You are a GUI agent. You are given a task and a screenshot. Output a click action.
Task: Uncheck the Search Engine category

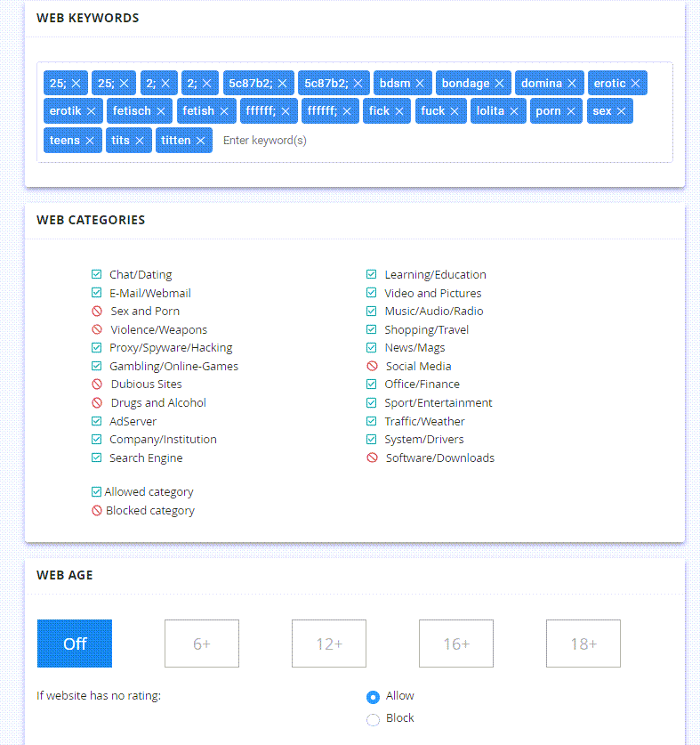[97, 458]
